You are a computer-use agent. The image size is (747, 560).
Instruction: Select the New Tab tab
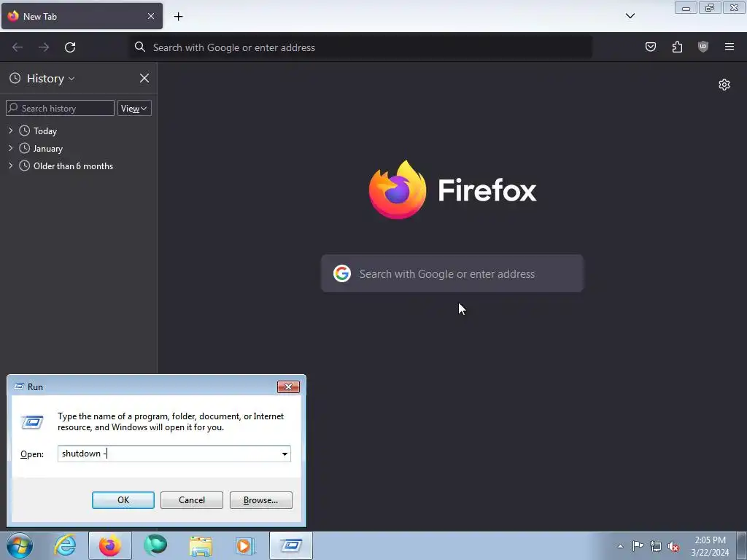pyautogui.click(x=82, y=16)
